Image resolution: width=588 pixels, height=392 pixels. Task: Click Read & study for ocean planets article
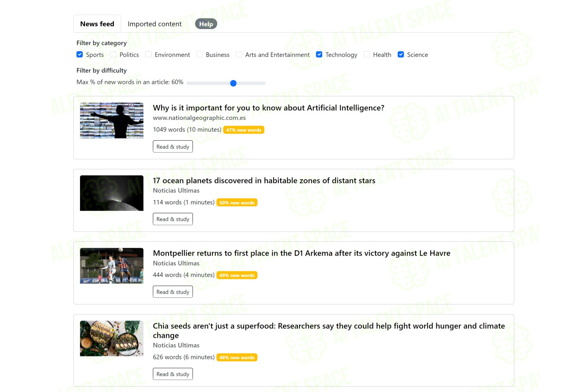tap(173, 219)
